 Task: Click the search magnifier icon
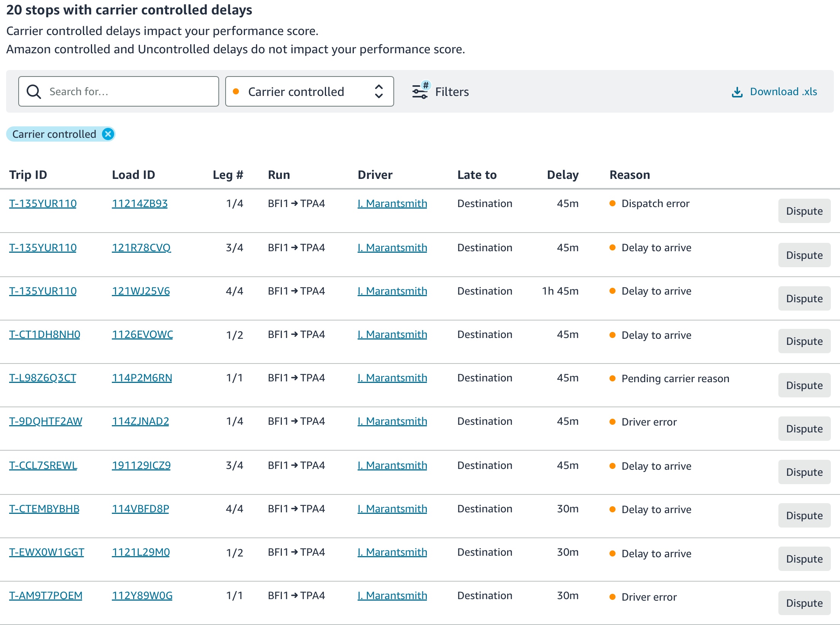34,92
